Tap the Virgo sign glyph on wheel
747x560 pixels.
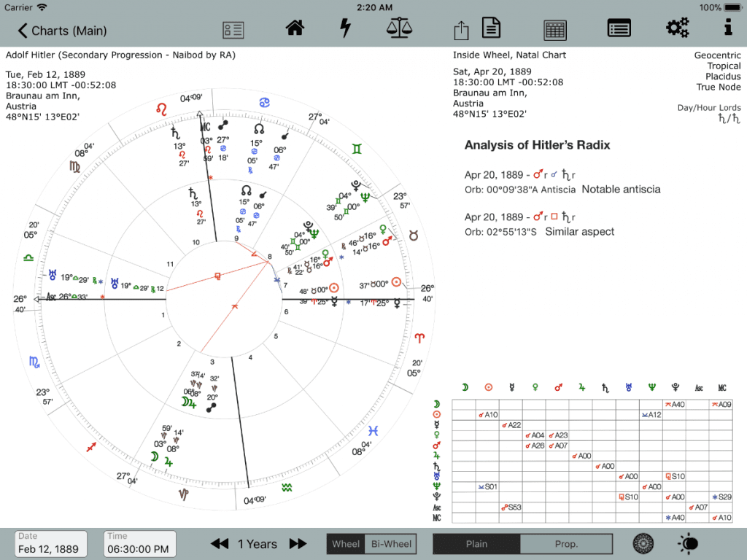pos(75,167)
